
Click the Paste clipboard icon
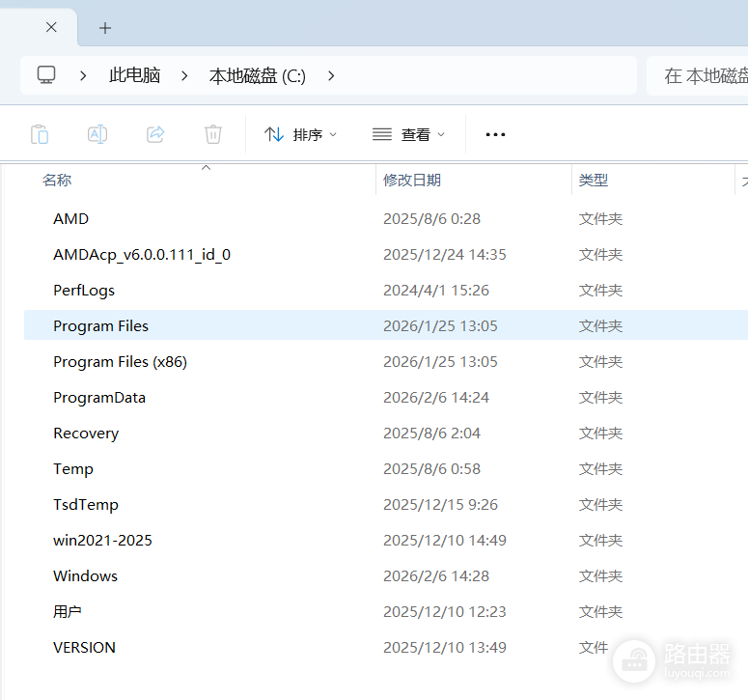click(x=40, y=134)
